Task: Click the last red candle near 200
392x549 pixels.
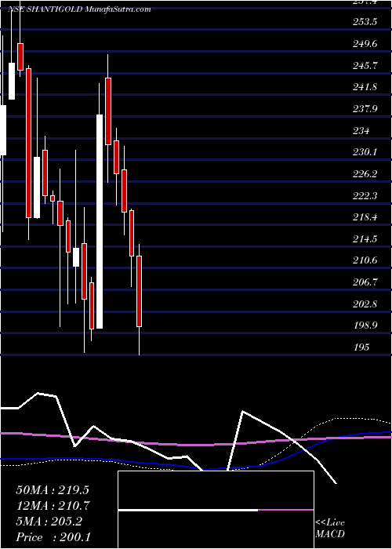Action: coord(139,291)
